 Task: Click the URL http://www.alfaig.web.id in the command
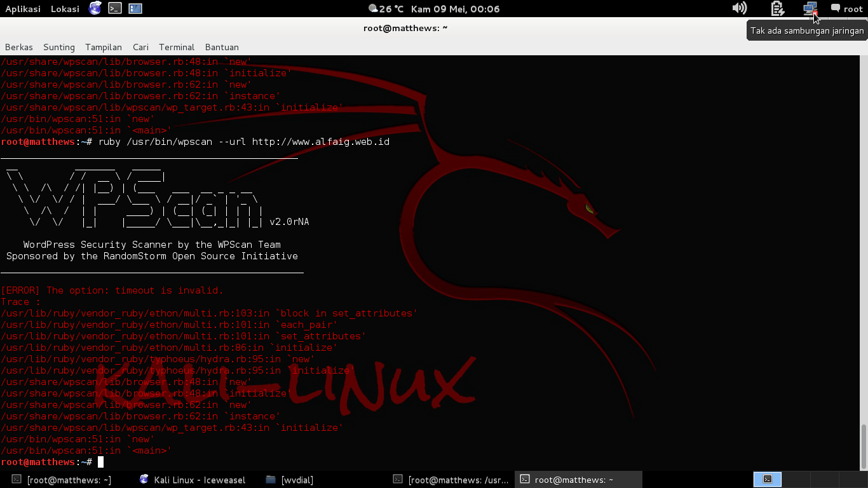click(x=321, y=142)
